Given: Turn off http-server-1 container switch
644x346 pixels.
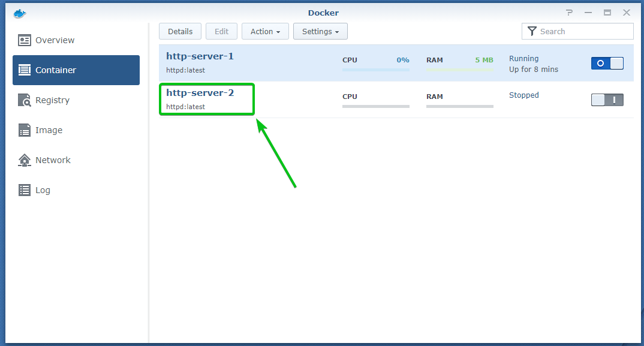Looking at the screenshot, I should coord(607,64).
